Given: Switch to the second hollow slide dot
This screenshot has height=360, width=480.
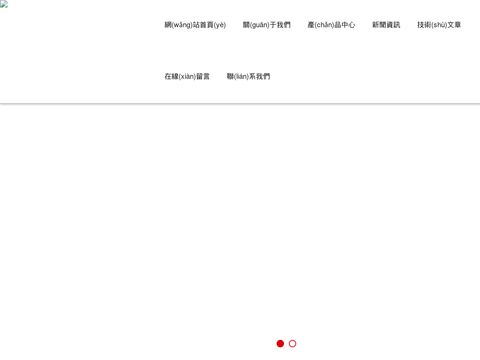Looking at the screenshot, I should [292, 343].
